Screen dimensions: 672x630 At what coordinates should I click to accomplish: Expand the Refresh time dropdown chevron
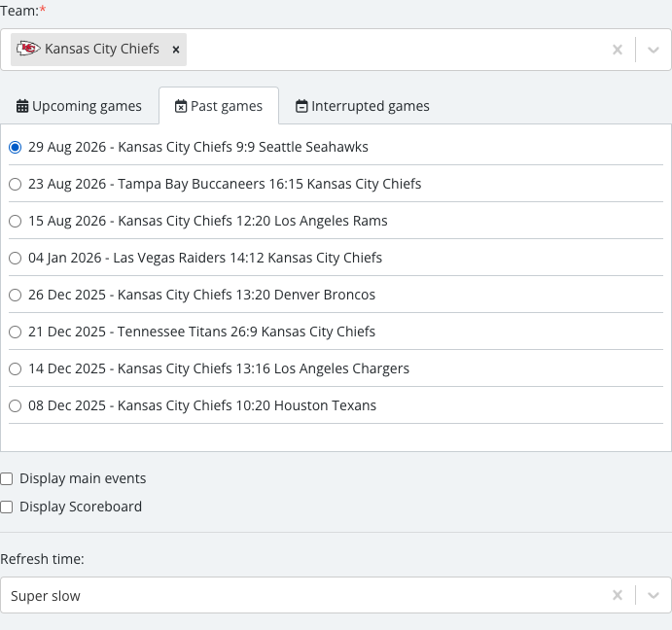(654, 595)
